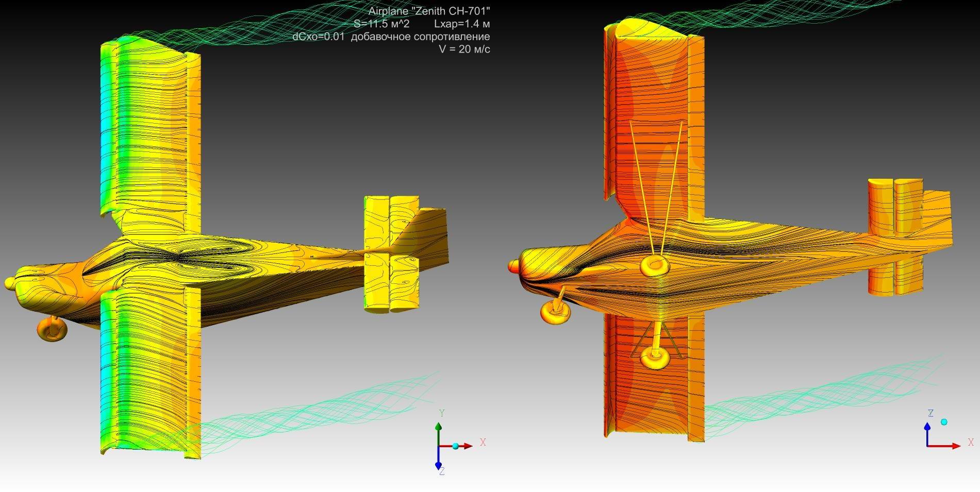Select the Airplane "Zenith CH-701" title text
The image size is (980, 492).
coord(429,11)
